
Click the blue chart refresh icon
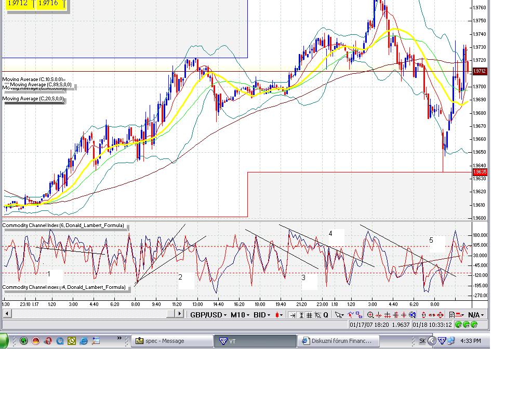tap(412, 315)
